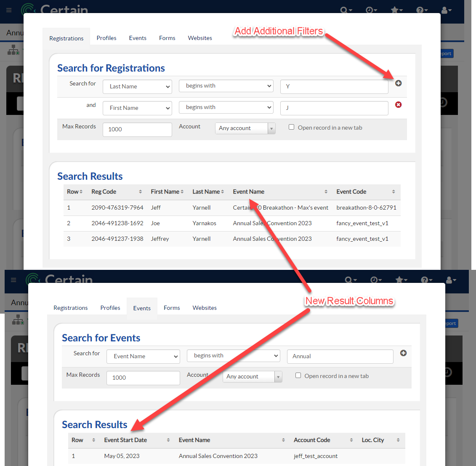Screen dimensions: 476x466
Task: Click search value field containing J
Action: (x=334, y=108)
